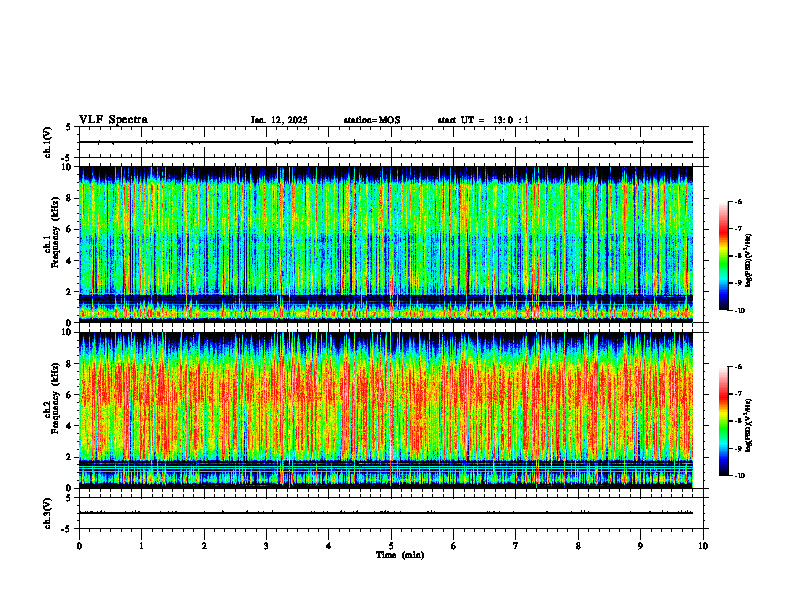Click the log(PSD) label beside ch.2 colorbar
This screenshot has width=792, height=612.
[749, 425]
